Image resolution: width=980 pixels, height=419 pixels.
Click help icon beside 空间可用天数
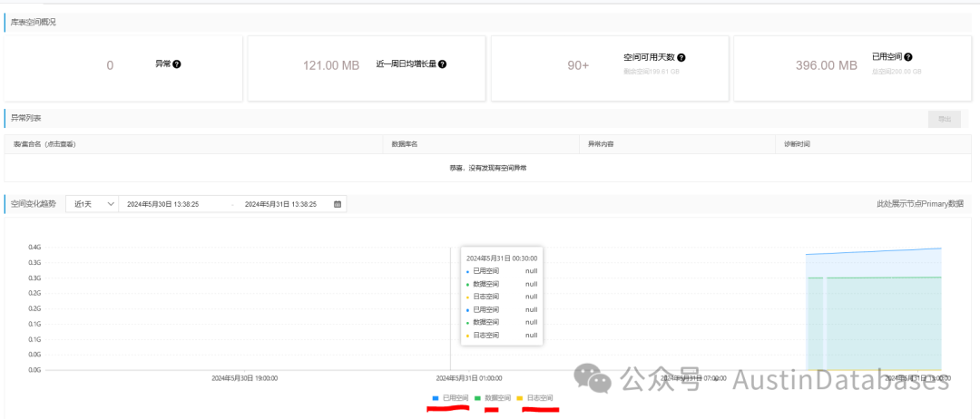(681, 57)
